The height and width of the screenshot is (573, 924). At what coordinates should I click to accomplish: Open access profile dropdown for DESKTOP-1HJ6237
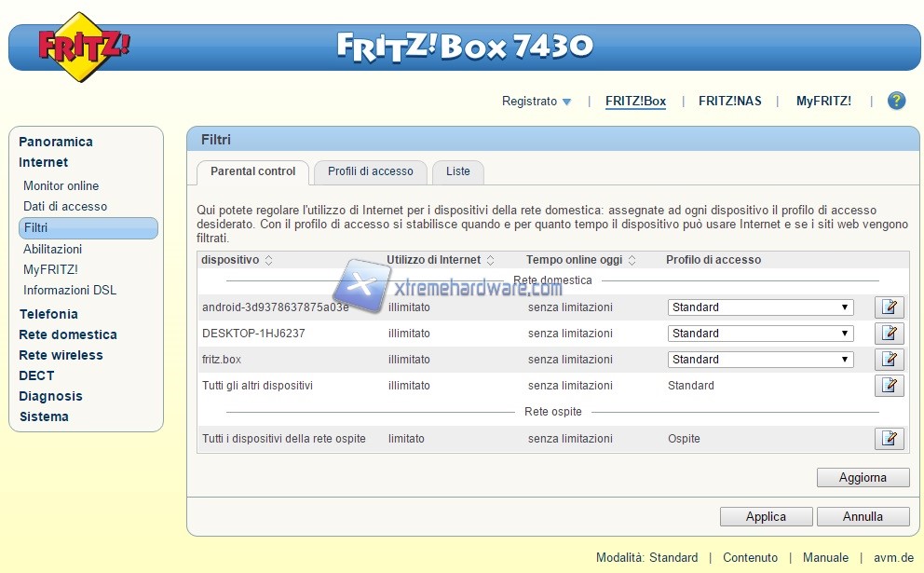(x=760, y=334)
